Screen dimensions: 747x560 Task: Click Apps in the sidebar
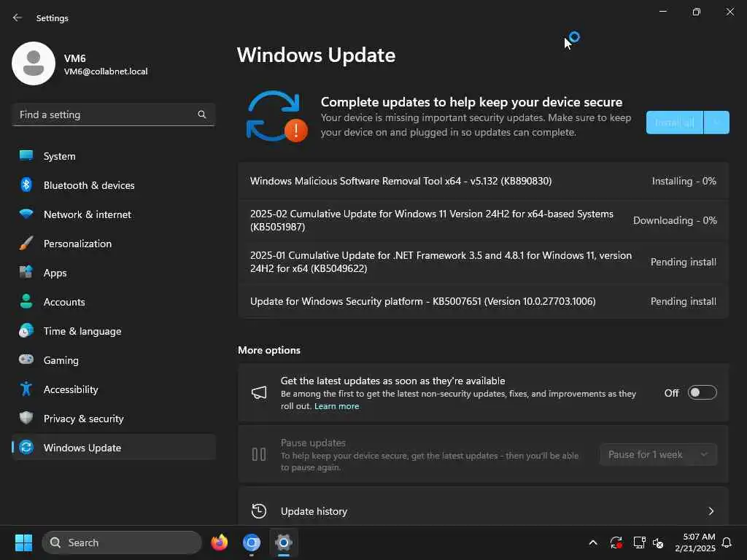(114, 273)
